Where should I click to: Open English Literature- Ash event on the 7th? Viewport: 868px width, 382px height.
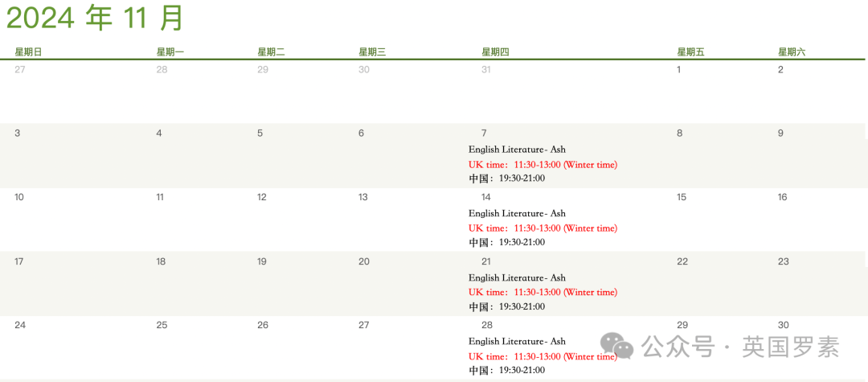[x=517, y=150]
